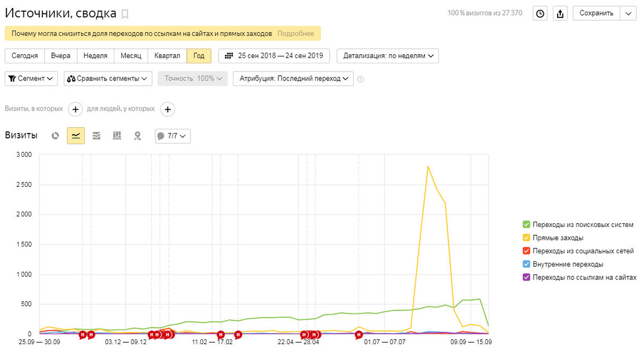Select the Сегодня period tab
The image size is (644, 351).
[25, 56]
